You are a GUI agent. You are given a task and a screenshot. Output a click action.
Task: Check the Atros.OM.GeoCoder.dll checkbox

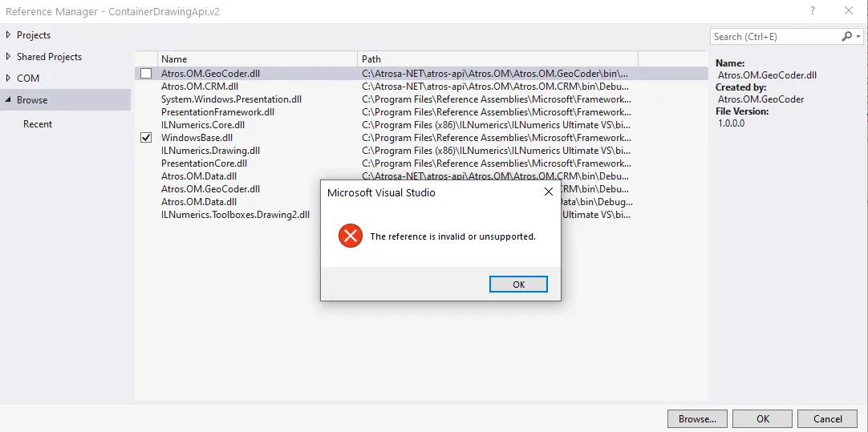tap(146, 73)
